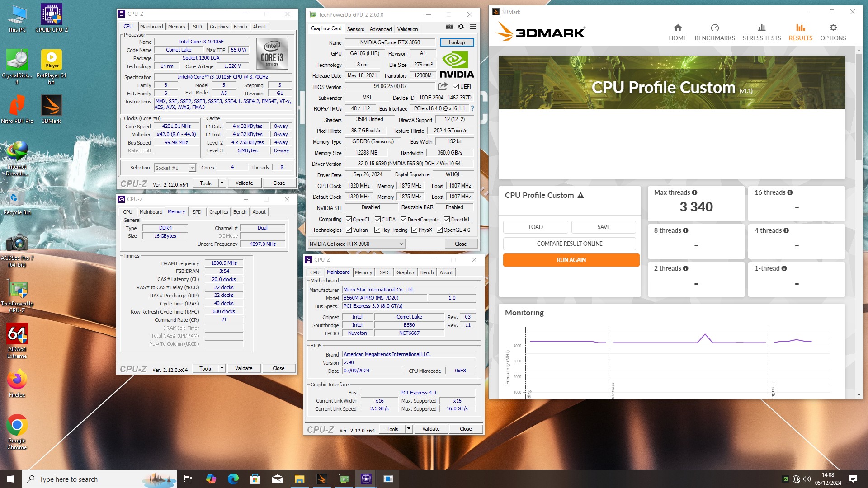Open PotPlayer 64 bit desktop icon
The height and width of the screenshot is (488, 868).
51,66
